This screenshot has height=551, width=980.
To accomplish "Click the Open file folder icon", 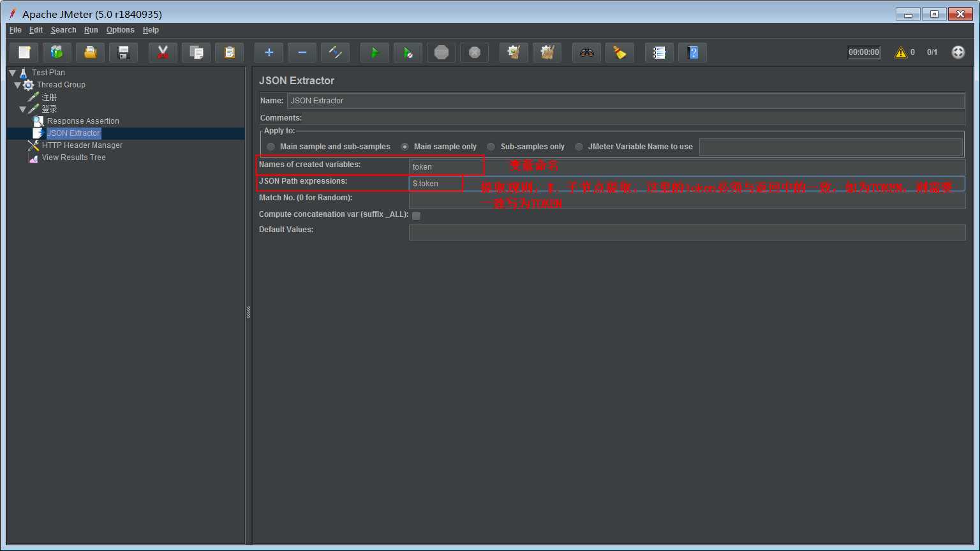I will 91,52.
